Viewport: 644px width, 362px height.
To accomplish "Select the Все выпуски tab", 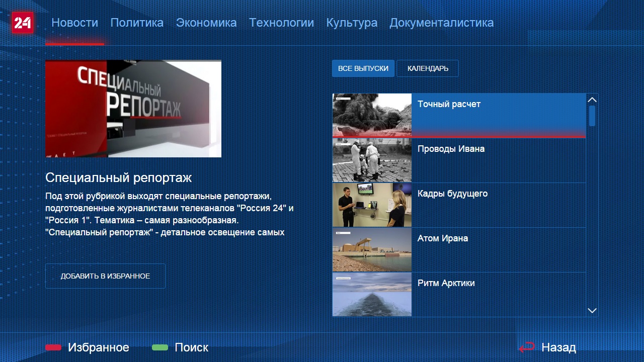I will pos(363,68).
